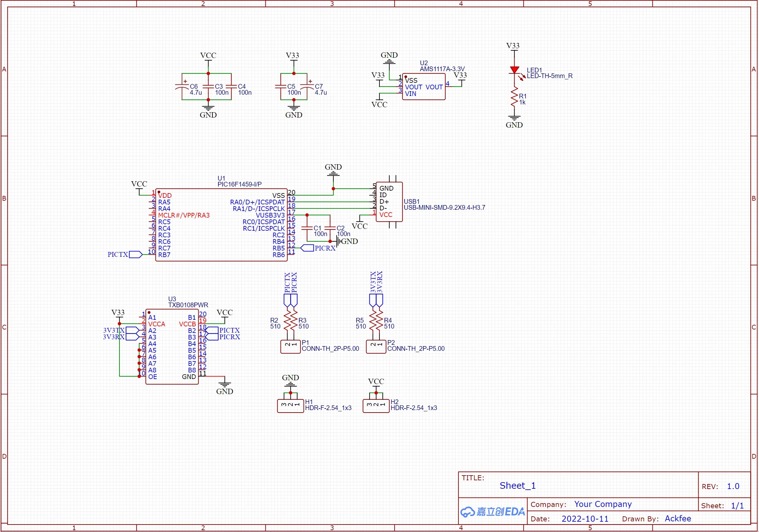This screenshot has height=532, width=759.
Task: Click the LED1 red diode symbol
Action: [x=514, y=70]
